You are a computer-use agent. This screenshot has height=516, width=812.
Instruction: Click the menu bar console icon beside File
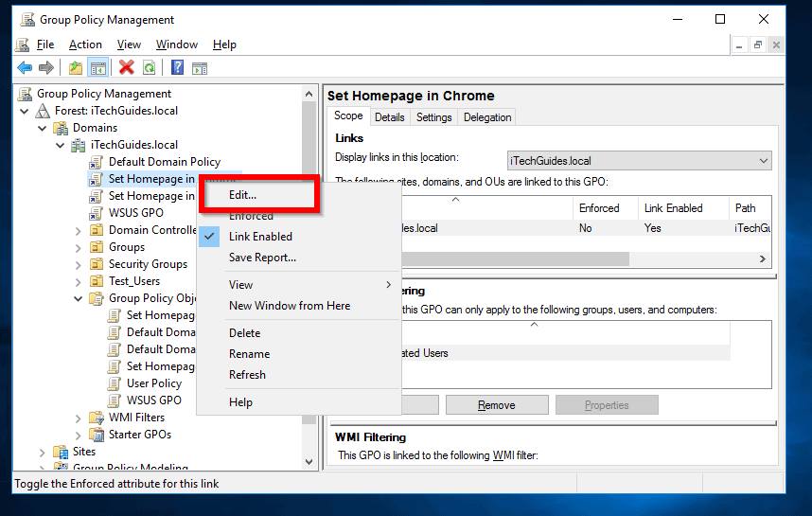[23, 45]
